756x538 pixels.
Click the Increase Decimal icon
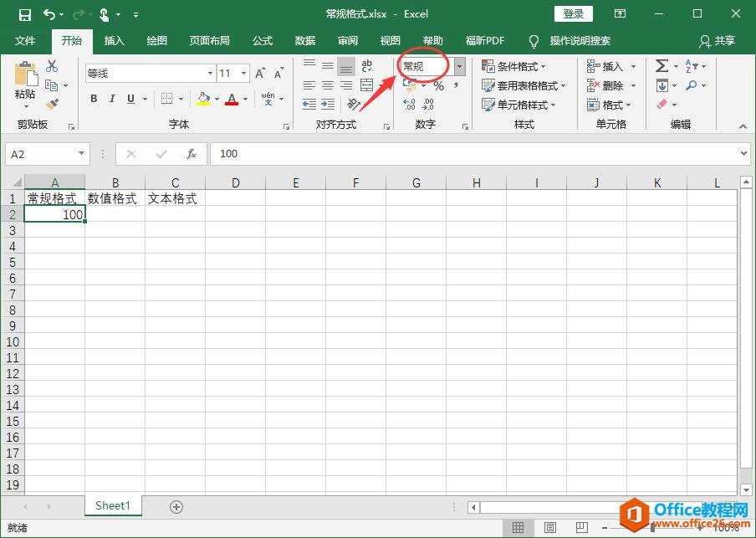pos(410,105)
